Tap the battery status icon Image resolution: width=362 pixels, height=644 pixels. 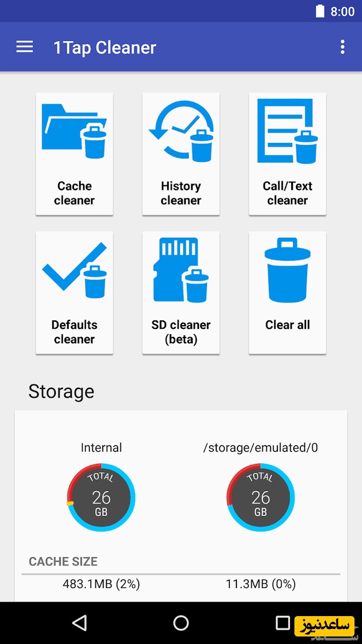[x=320, y=10]
